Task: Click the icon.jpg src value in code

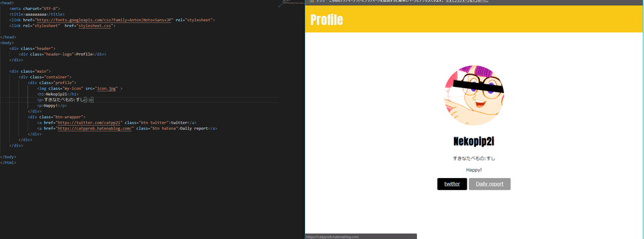Action: (x=107, y=88)
